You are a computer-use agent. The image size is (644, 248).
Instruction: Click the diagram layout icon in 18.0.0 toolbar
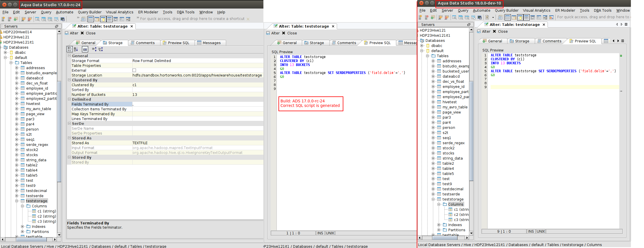(545, 17)
